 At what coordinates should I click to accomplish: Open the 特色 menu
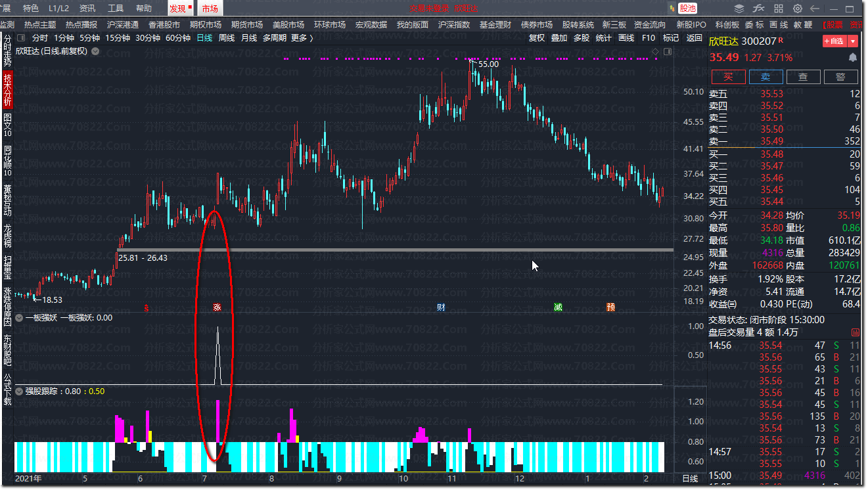31,9
